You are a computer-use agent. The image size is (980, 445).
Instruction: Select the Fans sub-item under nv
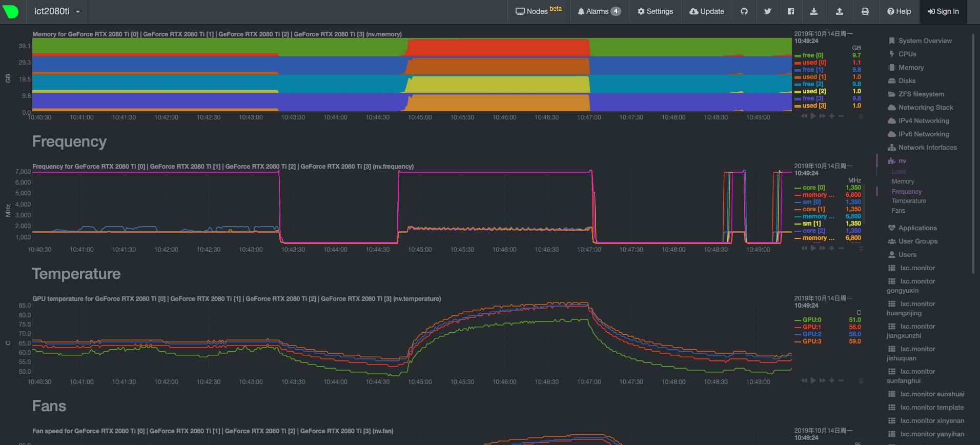tap(898, 211)
